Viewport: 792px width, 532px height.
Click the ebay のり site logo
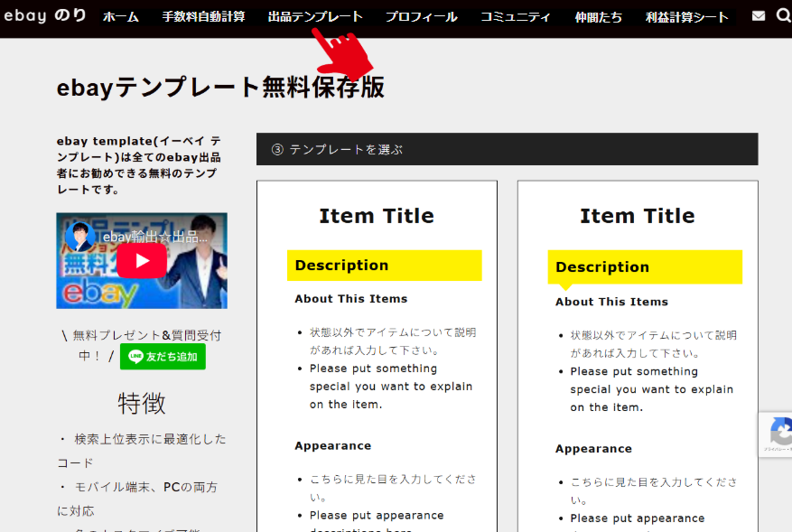(43, 16)
